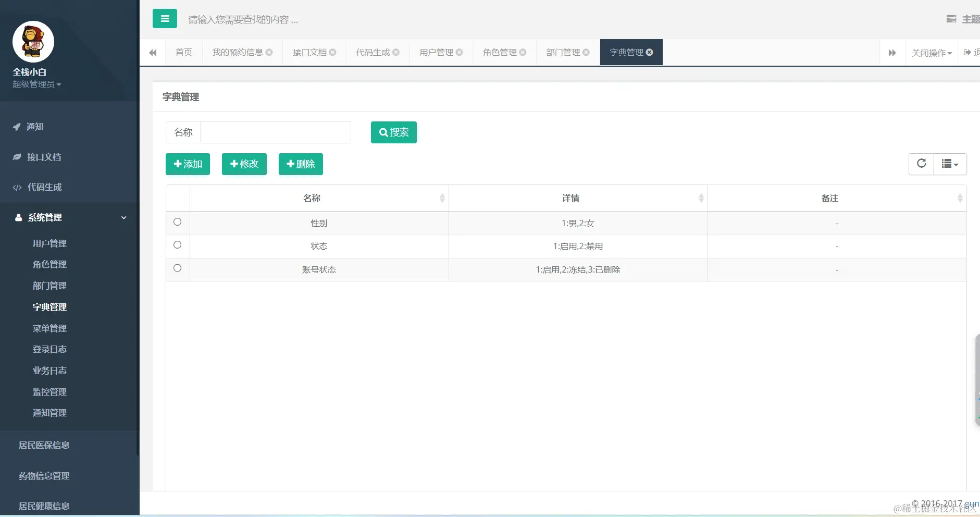Open 通知管理 in the sidebar
The height and width of the screenshot is (517, 980).
[x=49, y=413]
